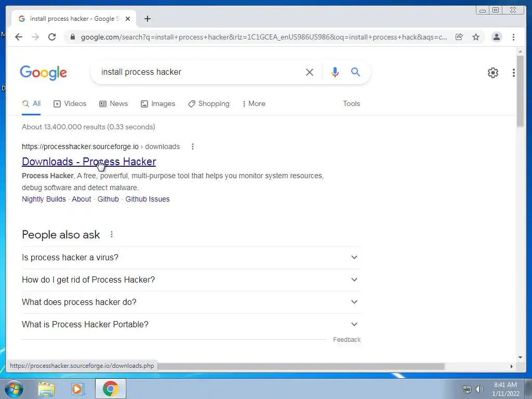
Task: Click the processhacker.sourceforge.io URL breadcrumb
Action: click(x=101, y=147)
